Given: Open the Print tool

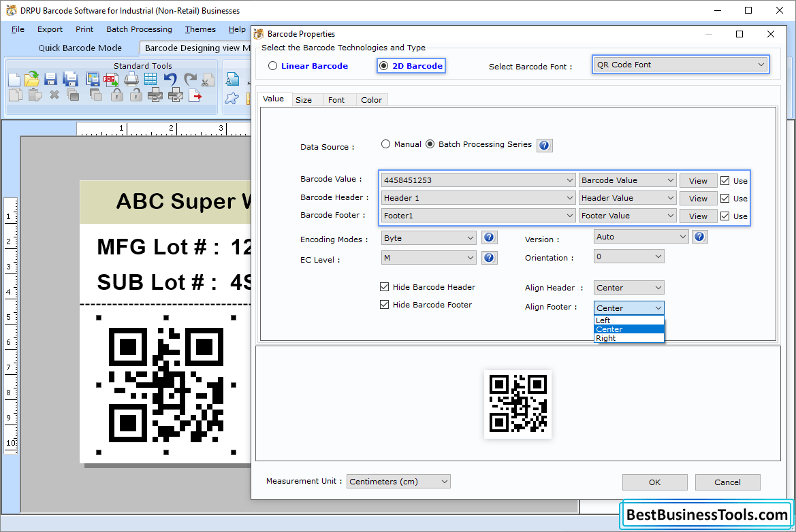Looking at the screenshot, I should pyautogui.click(x=129, y=78).
